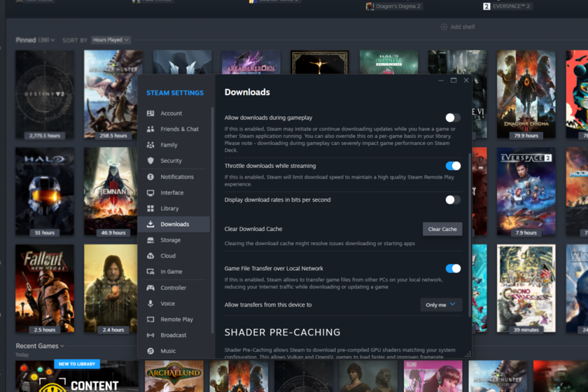Open Everspace 2 cover with 7.9 hours

[526, 192]
